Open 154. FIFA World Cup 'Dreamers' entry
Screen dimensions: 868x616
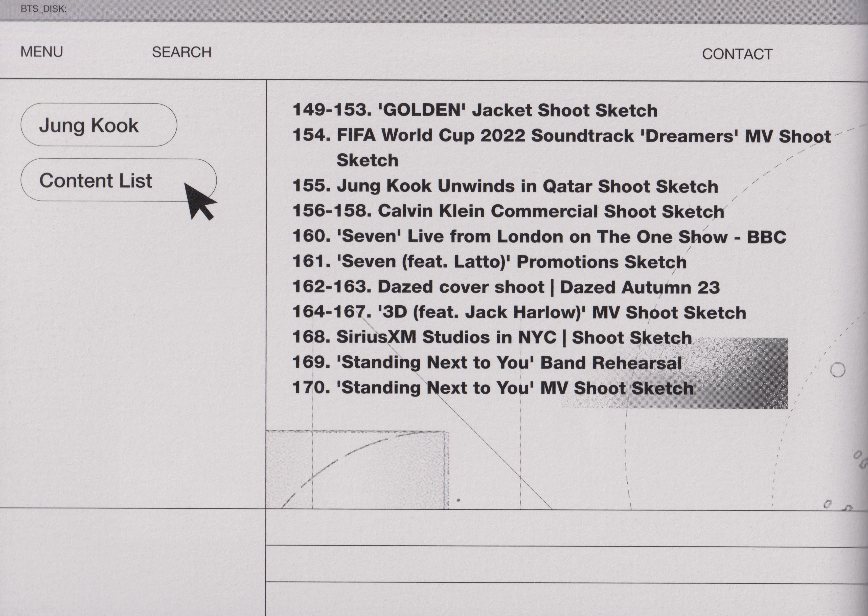(x=562, y=148)
